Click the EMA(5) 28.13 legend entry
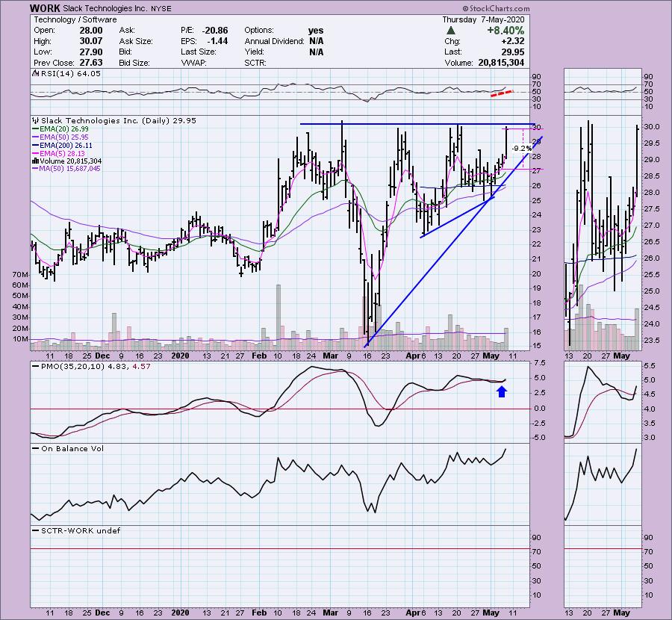 (59, 153)
